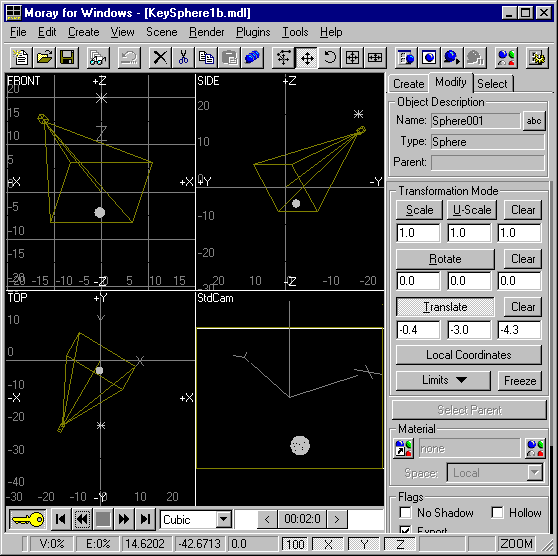Image resolution: width=558 pixels, height=556 pixels.
Task: Click the Local Coordinates button
Action: tap(469, 355)
